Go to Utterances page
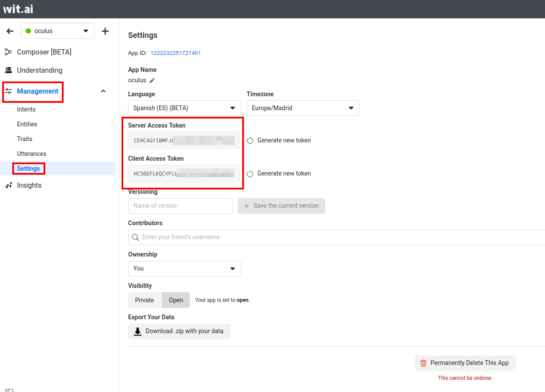Screen dimensions: 545x392 pyautogui.click(x=31, y=154)
